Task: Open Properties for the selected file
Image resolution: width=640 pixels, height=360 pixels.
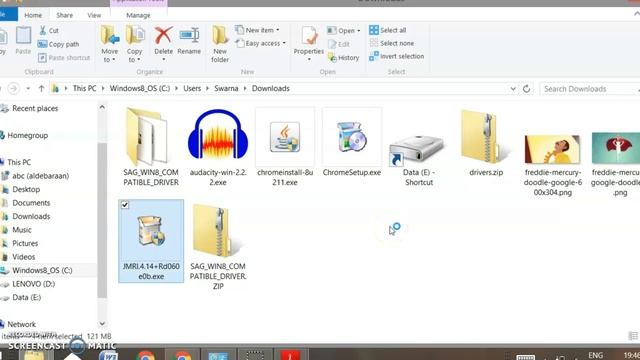Action: click(309, 43)
